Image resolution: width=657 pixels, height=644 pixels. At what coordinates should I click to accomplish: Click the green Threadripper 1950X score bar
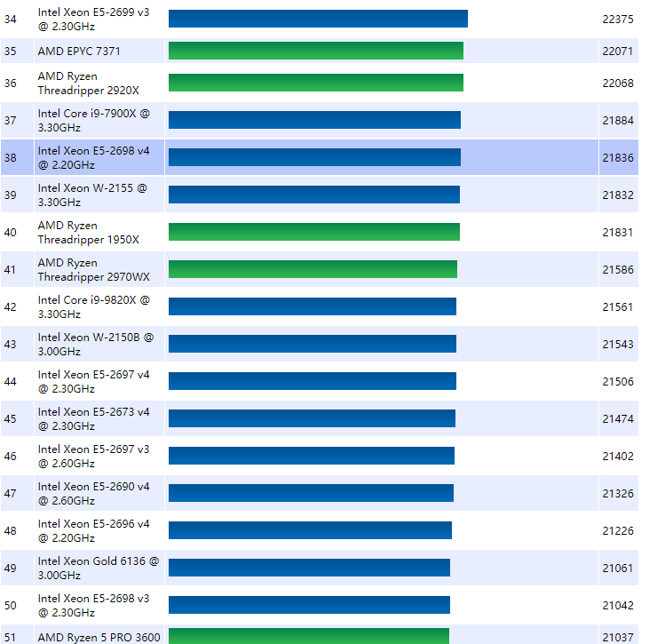[313, 232]
